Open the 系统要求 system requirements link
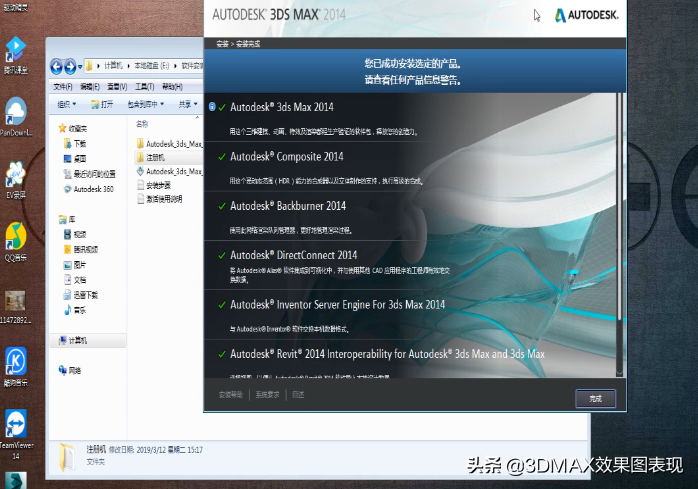The image size is (698, 489). [268, 395]
